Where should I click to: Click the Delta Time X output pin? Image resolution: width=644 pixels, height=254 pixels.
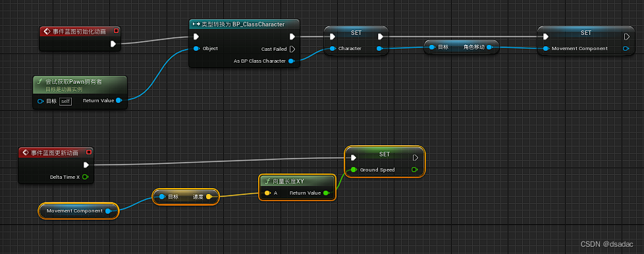coord(85,177)
